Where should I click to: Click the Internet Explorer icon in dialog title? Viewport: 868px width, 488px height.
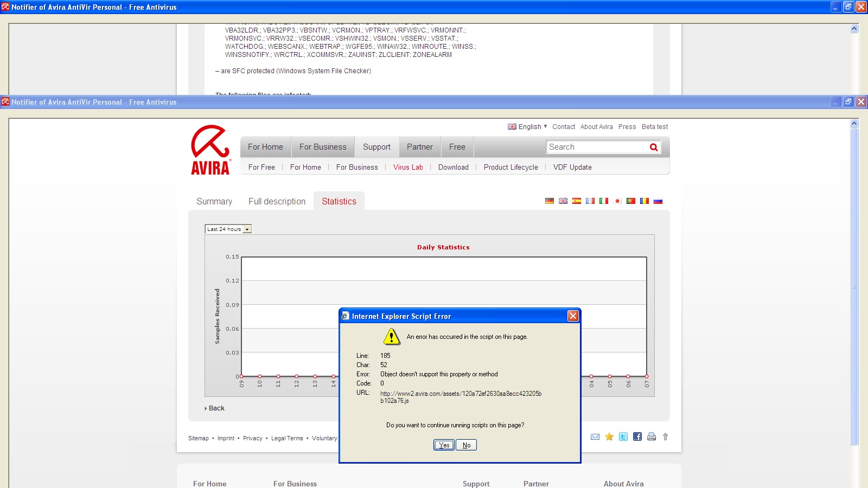[x=345, y=316]
